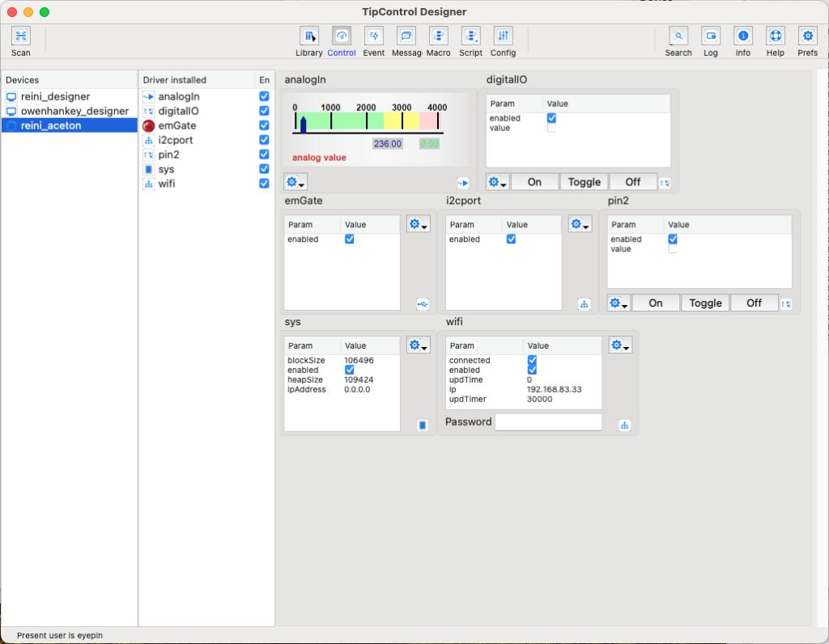
Task: Open the gear dropdown in analogIn panel
Action: tap(295, 182)
